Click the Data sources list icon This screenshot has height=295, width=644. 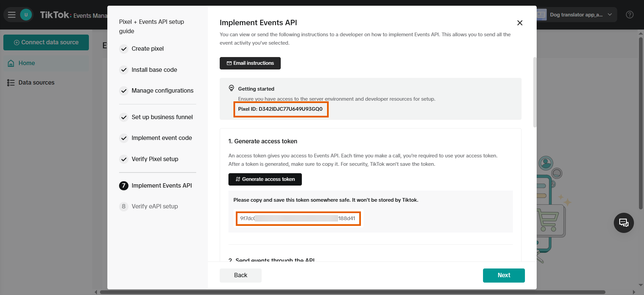(11, 83)
